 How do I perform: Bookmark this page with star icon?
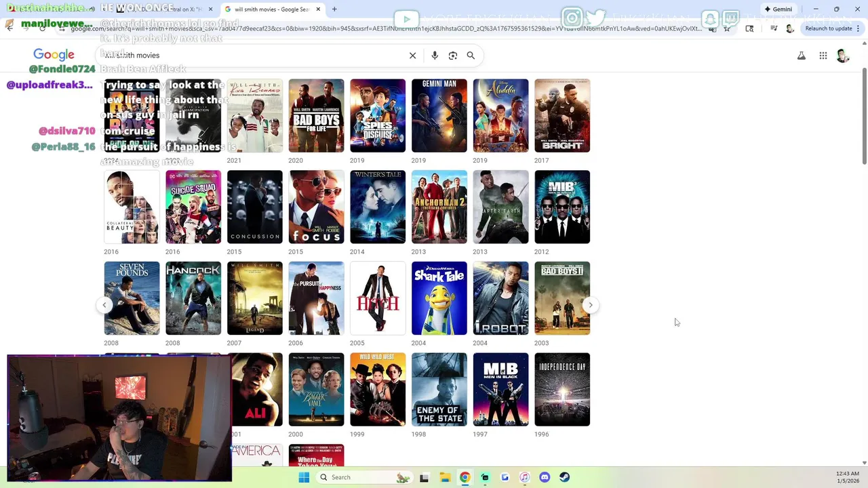coord(727,28)
